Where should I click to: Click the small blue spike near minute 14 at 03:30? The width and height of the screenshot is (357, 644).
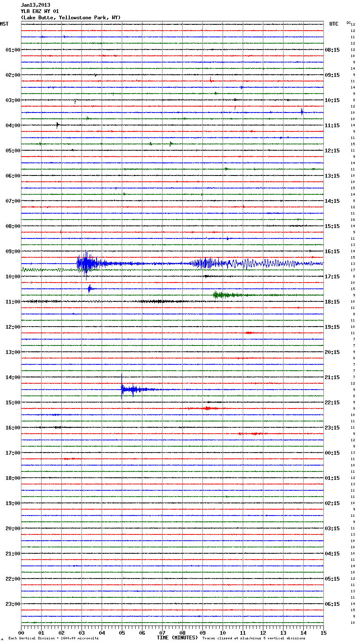tap(302, 111)
